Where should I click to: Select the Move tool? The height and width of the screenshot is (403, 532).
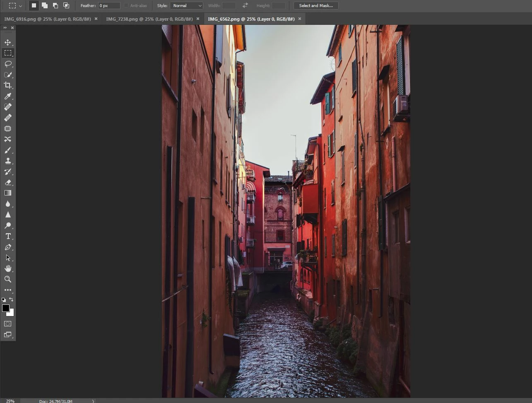pos(8,42)
